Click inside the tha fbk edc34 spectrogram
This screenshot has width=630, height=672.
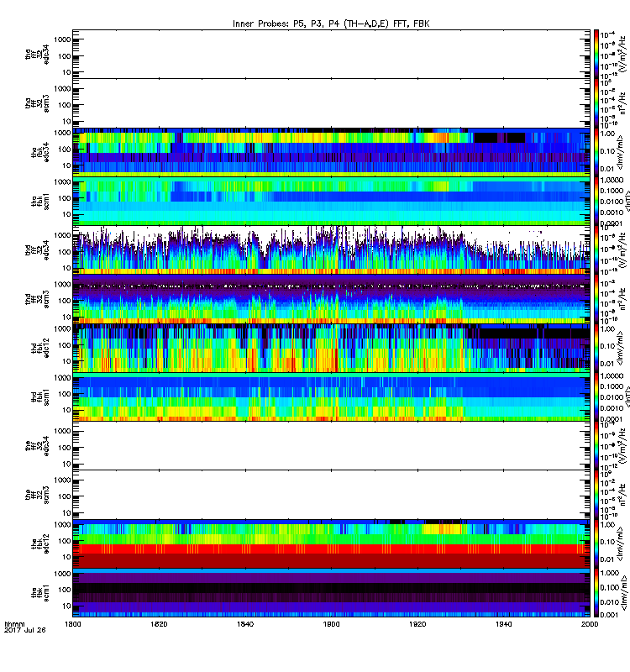click(331, 152)
